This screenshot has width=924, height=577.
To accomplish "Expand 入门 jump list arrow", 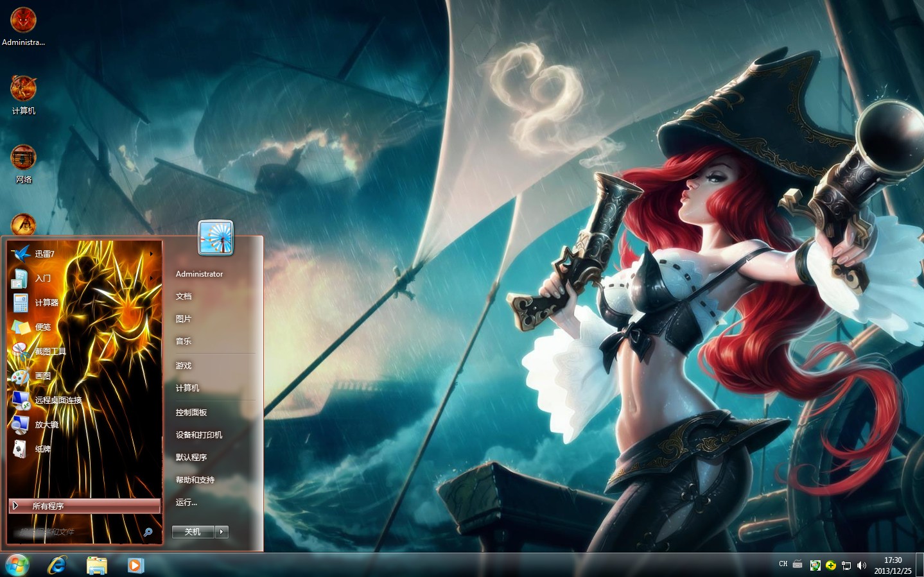I will 152,278.
